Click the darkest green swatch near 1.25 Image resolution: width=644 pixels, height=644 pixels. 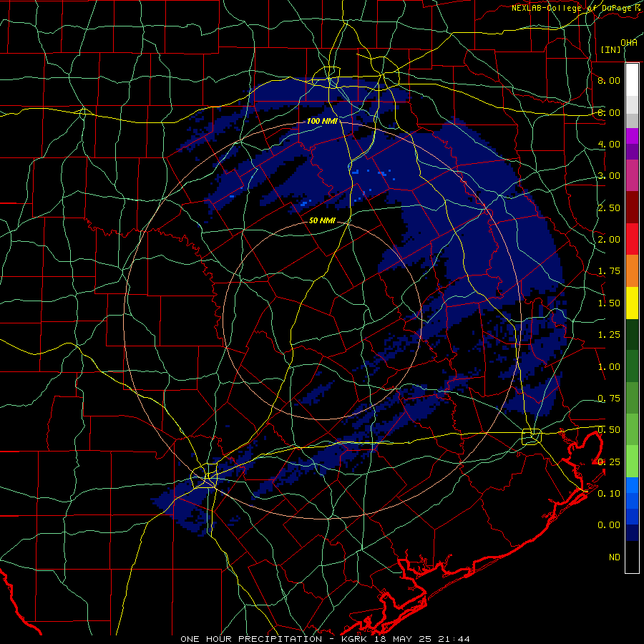point(632,334)
